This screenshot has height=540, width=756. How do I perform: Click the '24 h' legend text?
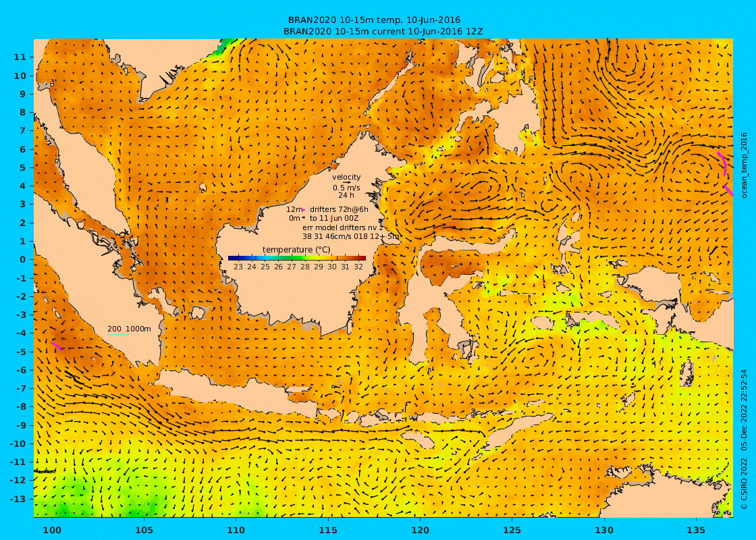click(346, 195)
